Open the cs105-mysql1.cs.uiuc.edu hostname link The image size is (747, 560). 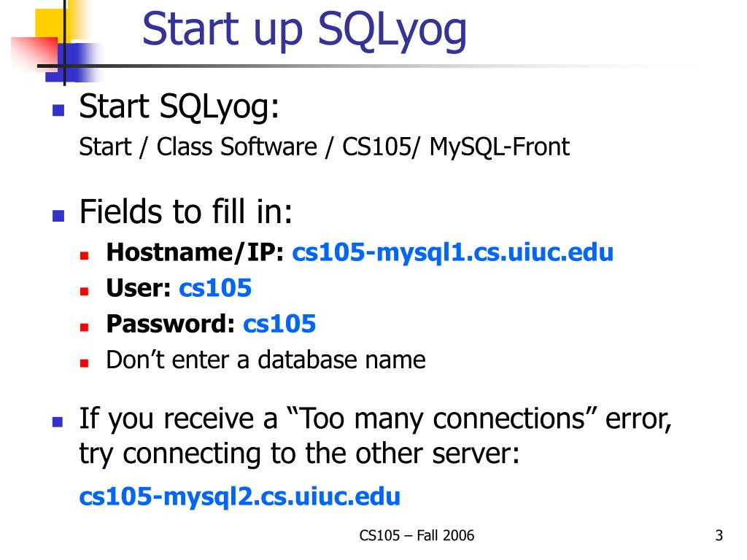[x=452, y=252]
